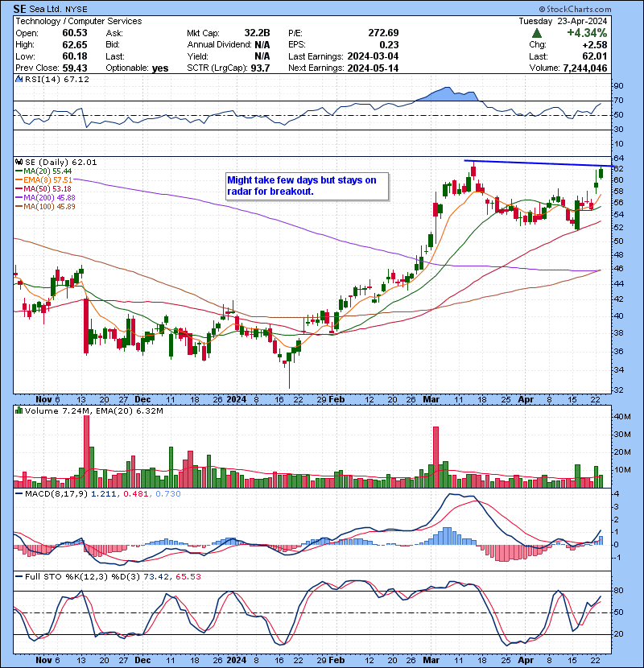The image size is (644, 668).
Task: Click the EPS value 0.23
Action: pyautogui.click(x=389, y=45)
